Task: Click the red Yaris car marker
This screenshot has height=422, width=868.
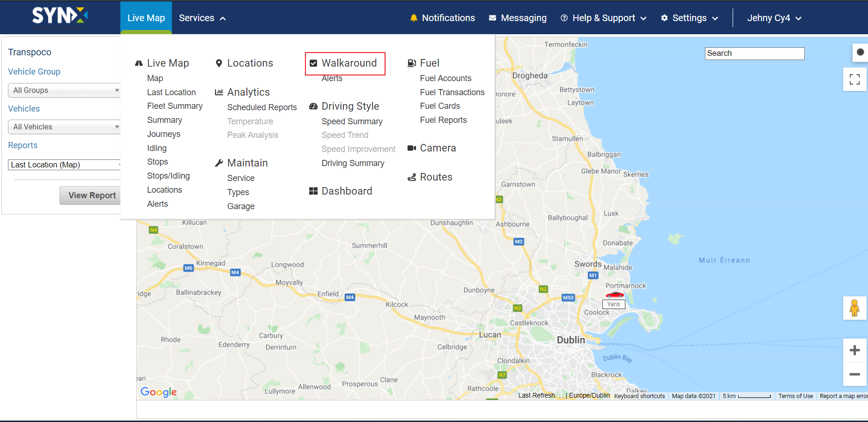Action: click(x=615, y=295)
